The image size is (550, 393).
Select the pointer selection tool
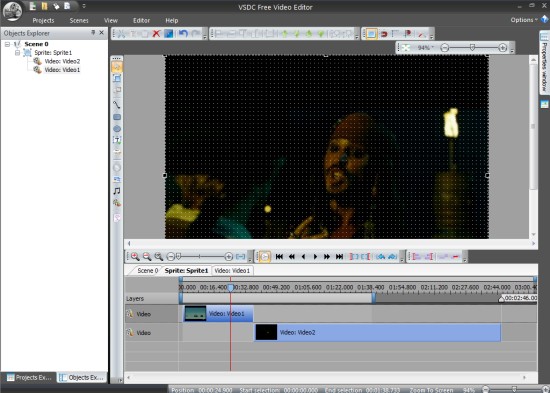tap(117, 67)
